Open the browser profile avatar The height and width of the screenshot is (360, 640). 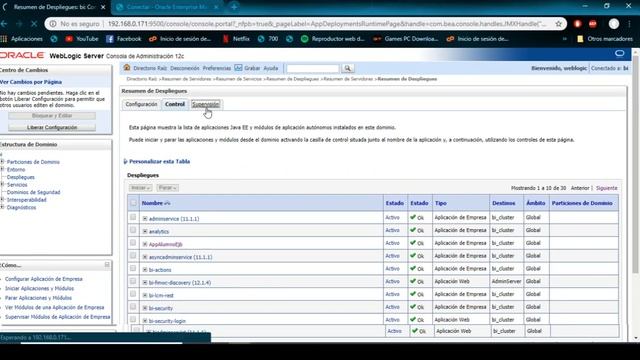(613, 24)
